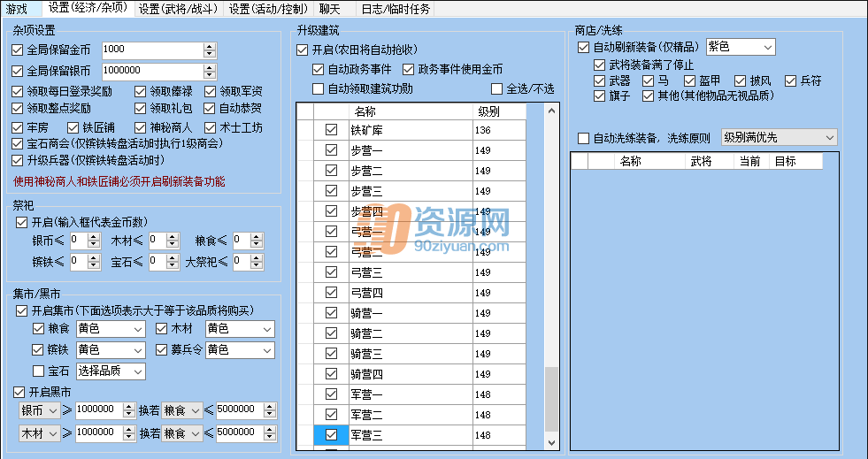Open the 粮食 quality dropdown
Image resolution: width=868 pixels, height=459 pixels.
tap(111, 329)
